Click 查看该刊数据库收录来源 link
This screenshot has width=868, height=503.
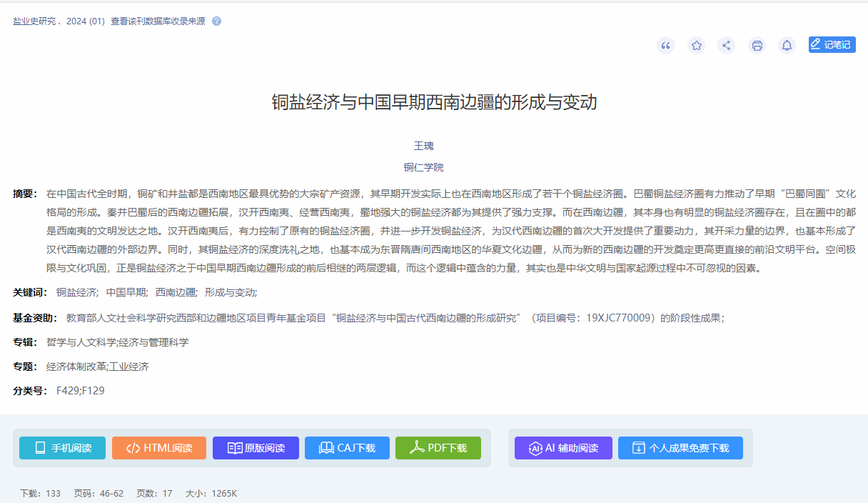point(158,21)
